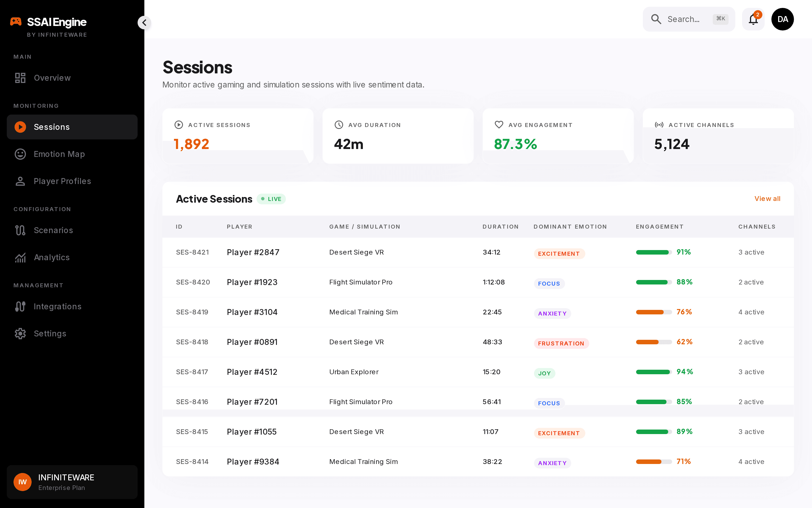Viewport: 812px width, 508px height.
Task: Click the 94% engagement bar for SES-8417
Action: tap(654, 372)
